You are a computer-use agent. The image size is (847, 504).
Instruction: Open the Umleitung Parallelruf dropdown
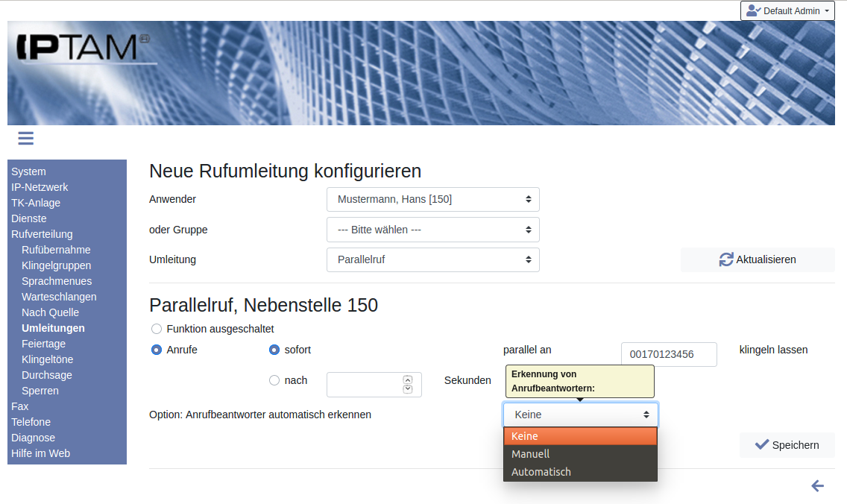click(x=432, y=260)
